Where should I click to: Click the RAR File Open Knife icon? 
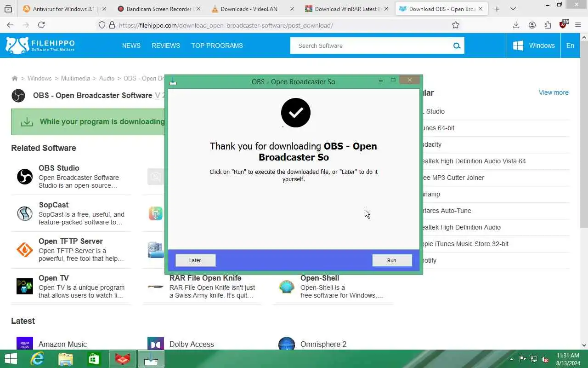(x=156, y=287)
